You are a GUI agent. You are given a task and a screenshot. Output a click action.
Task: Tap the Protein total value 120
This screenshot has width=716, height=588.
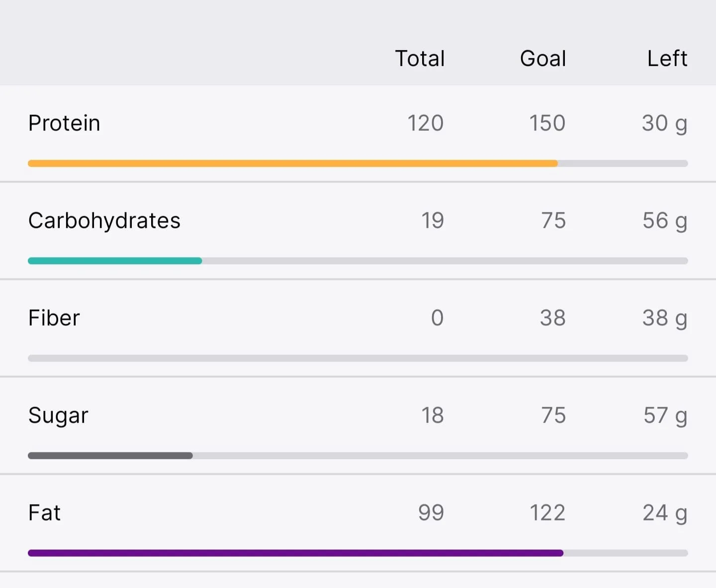425,123
